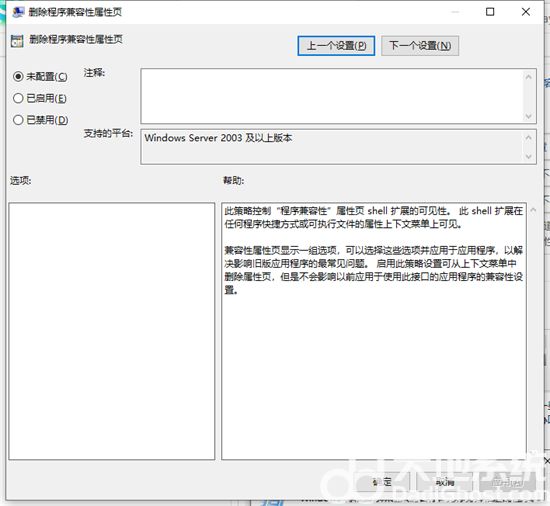Click supported platform box scroll down arrow
Viewport: 550px width, 506px height.
coord(529,156)
